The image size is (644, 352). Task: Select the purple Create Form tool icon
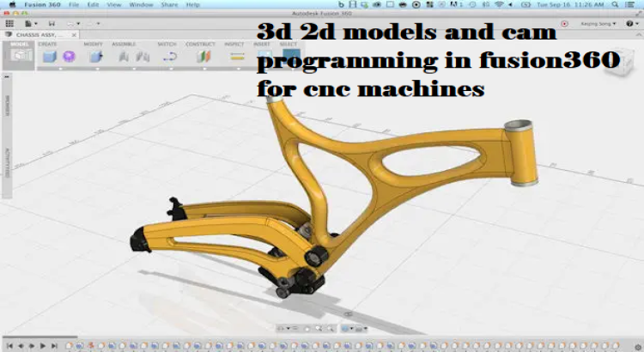pyautogui.click(x=69, y=57)
